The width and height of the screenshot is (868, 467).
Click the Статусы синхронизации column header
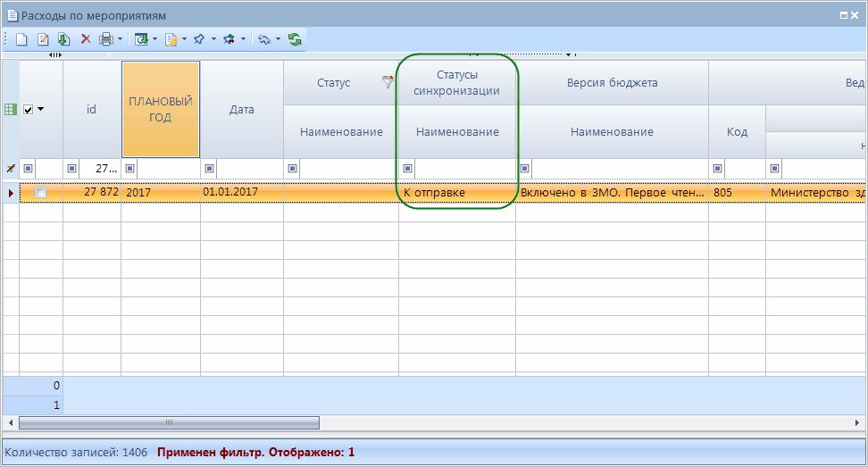pyautogui.click(x=456, y=83)
